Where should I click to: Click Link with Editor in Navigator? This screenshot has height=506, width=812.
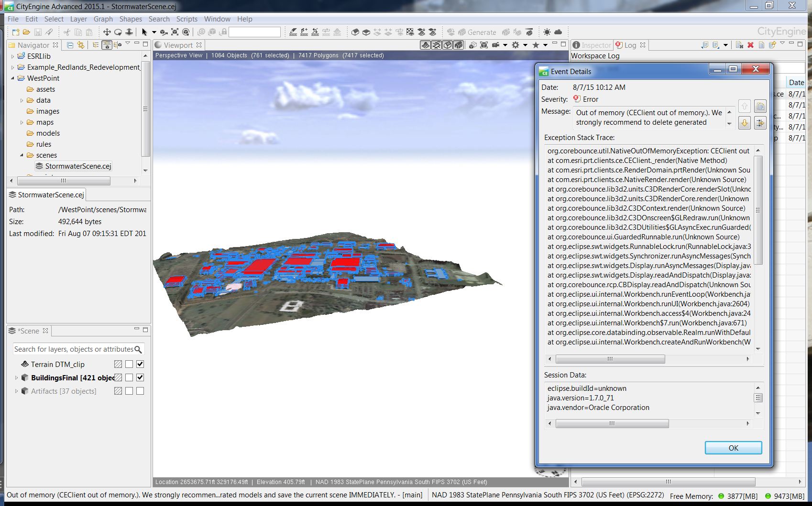(81, 45)
